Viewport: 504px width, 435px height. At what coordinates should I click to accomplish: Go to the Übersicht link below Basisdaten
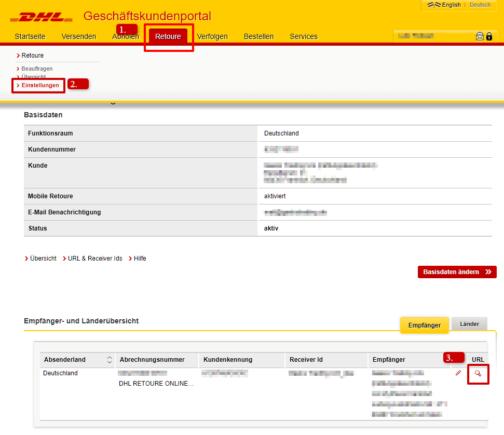[43, 258]
